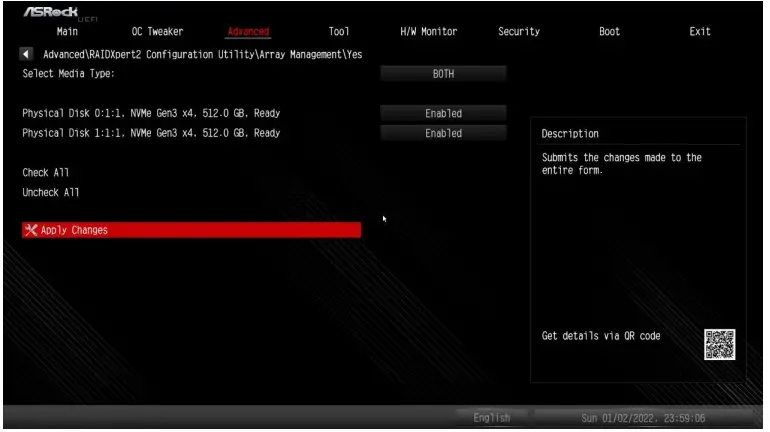This screenshot has width=770, height=432.
Task: Click the wrench icon on Apply Changes
Action: click(31, 230)
